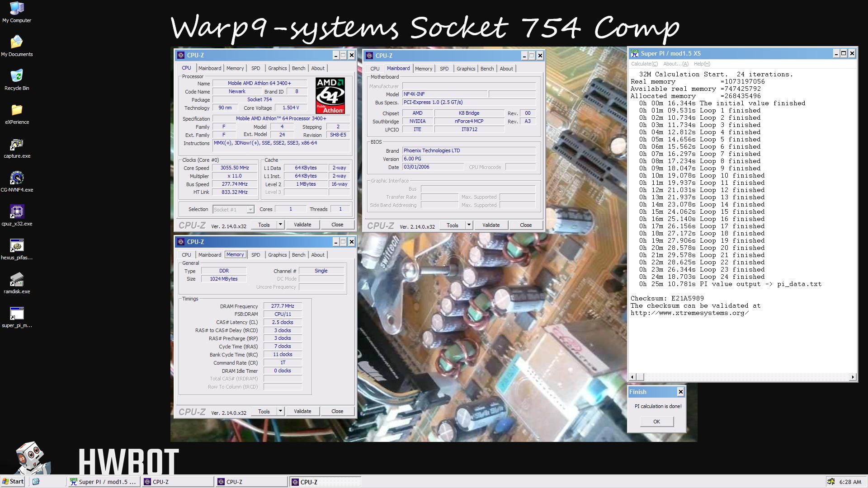The width and height of the screenshot is (868, 488).
Task: Click the title icon of the CPU-Z Memory window
Action: click(181, 242)
